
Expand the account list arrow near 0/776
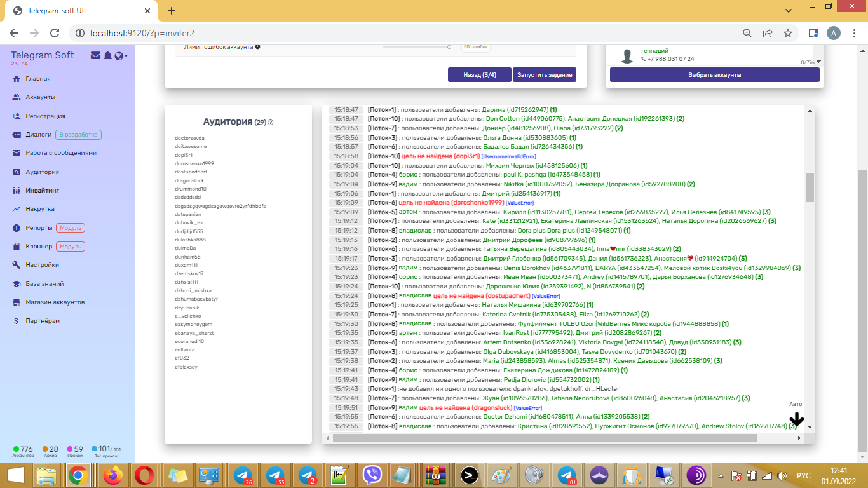pyautogui.click(x=818, y=62)
